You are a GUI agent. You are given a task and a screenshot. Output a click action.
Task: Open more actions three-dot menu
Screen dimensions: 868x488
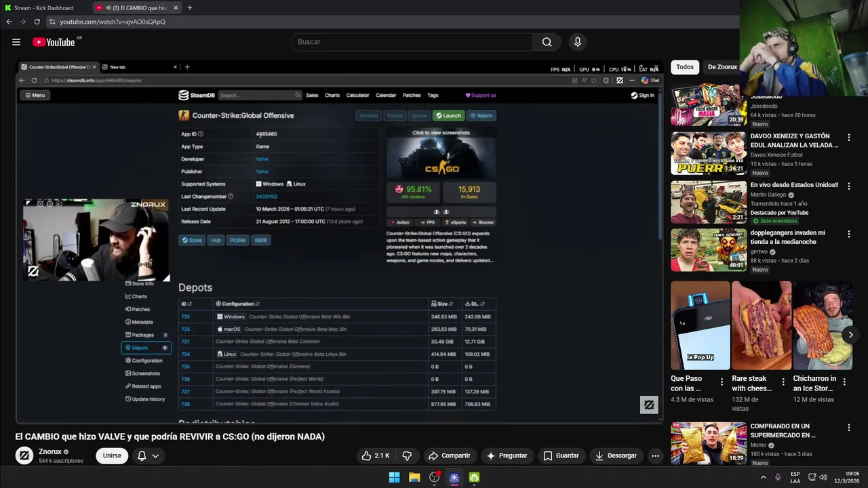click(x=655, y=455)
